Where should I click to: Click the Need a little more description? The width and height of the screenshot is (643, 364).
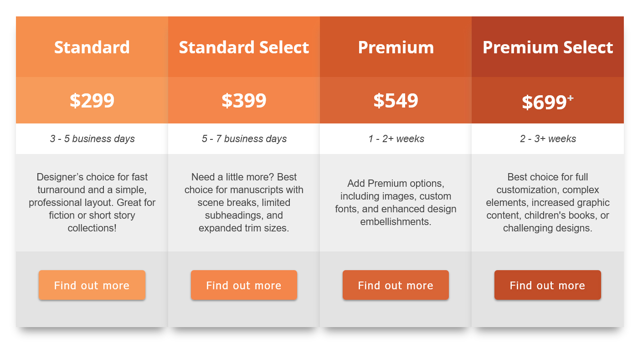point(244,202)
